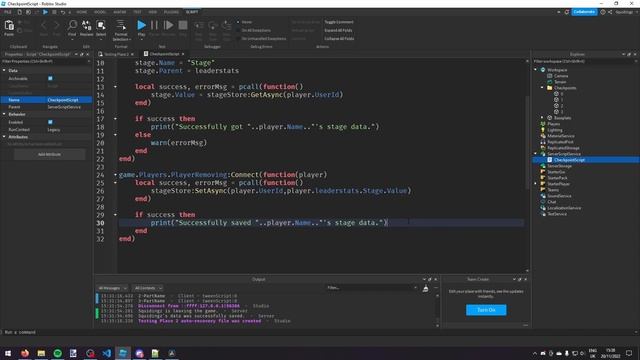Switch to the PLUGINS ribbon tab

click(x=171, y=12)
